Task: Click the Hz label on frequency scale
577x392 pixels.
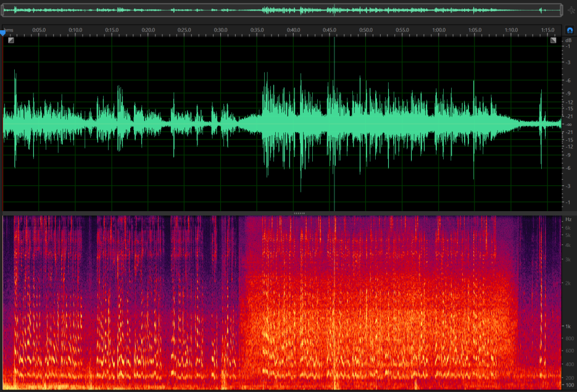Action: 568,220
